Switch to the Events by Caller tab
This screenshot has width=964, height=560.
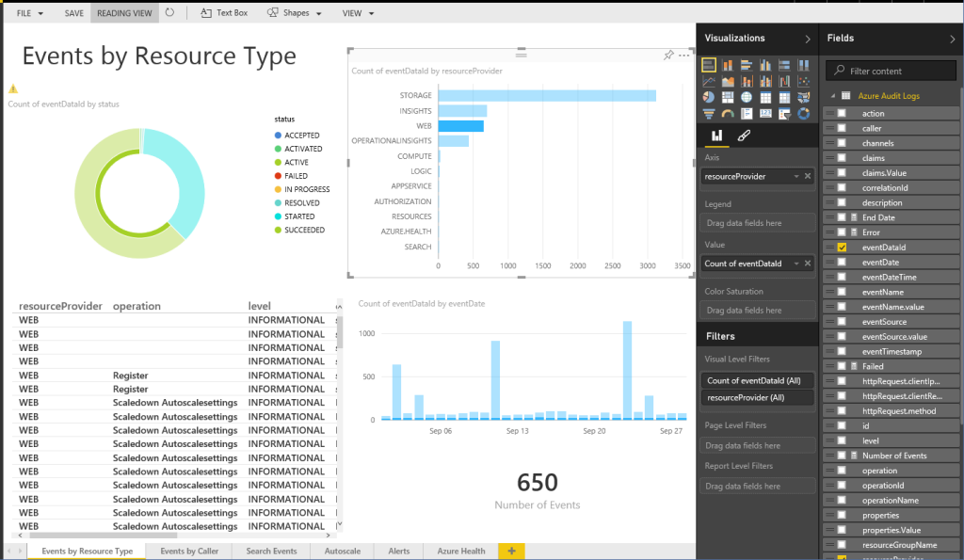[189, 551]
